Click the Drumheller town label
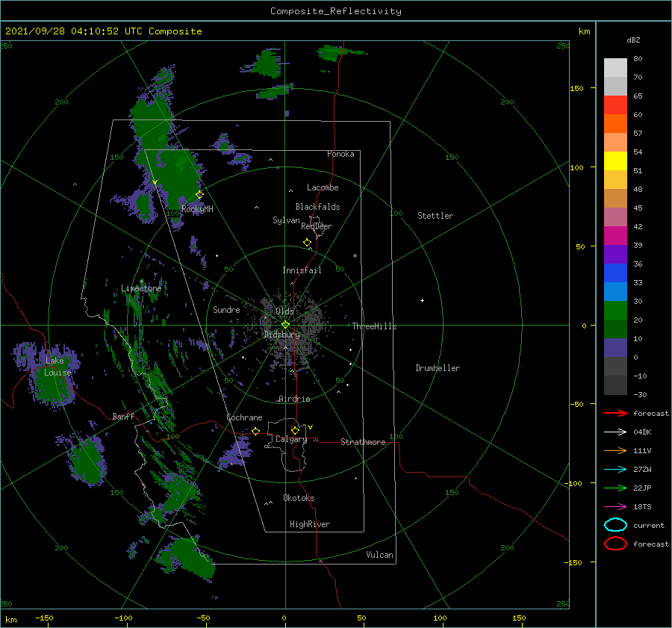Screen dimensions: 672x628 (x=438, y=368)
